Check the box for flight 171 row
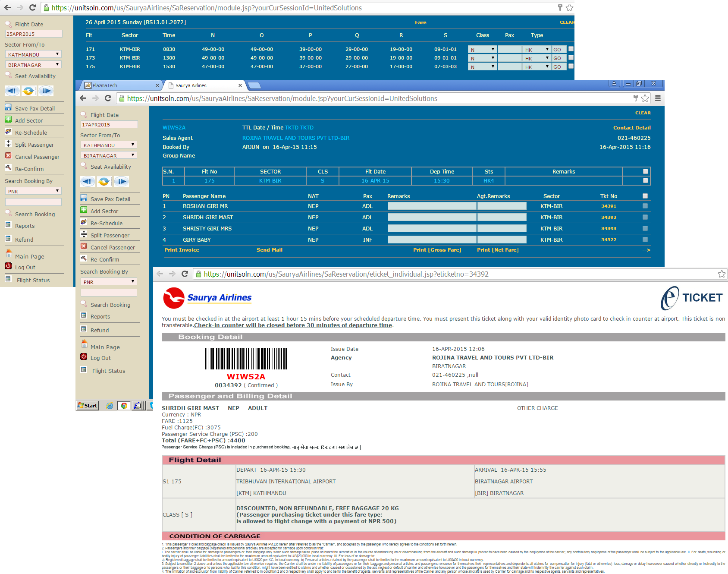 coord(571,49)
